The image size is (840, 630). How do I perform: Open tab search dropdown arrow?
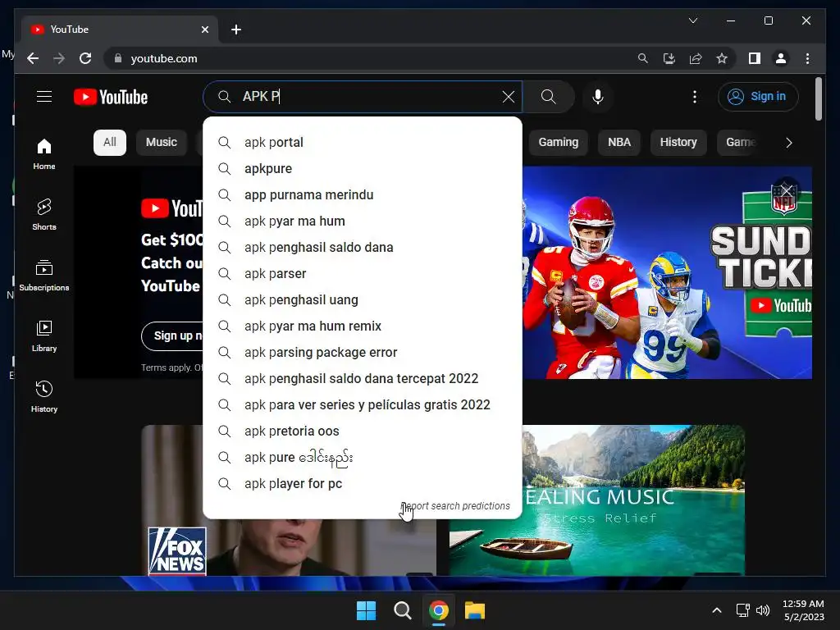click(692, 21)
